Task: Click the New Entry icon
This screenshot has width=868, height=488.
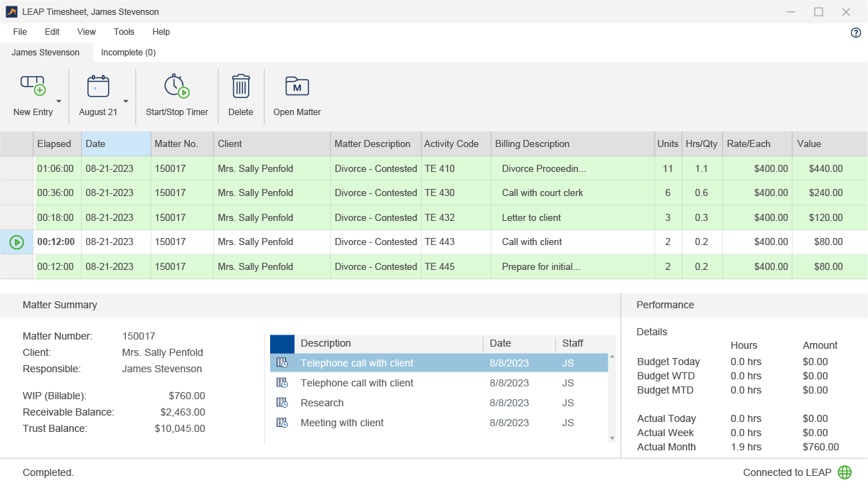Action: pos(32,86)
